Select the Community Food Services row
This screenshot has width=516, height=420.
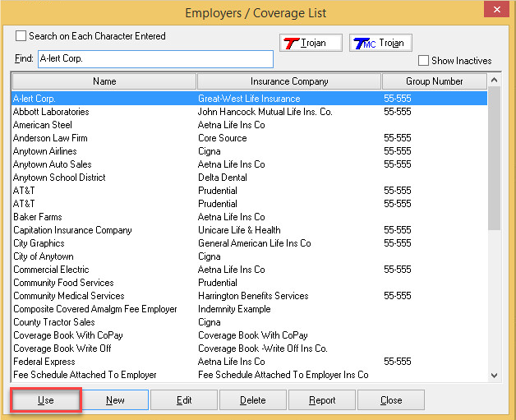pos(250,283)
